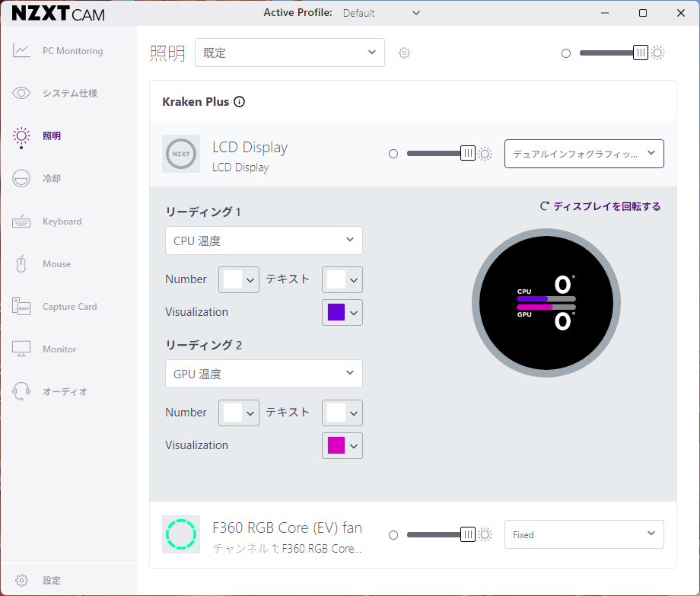Go to the PC Monitoring section
Image resolution: width=700 pixels, height=596 pixels.
coord(73,51)
